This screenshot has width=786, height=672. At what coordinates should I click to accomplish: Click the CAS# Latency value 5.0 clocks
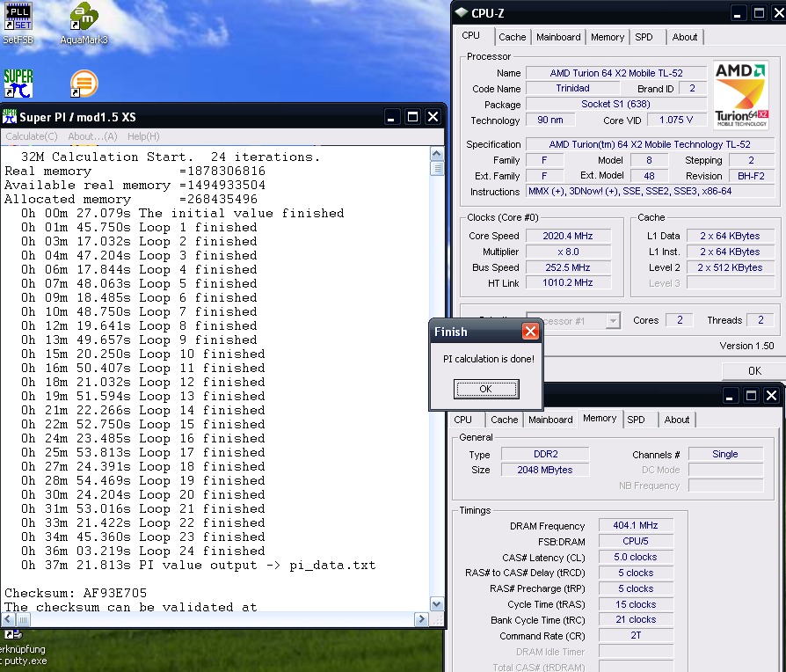tap(636, 557)
